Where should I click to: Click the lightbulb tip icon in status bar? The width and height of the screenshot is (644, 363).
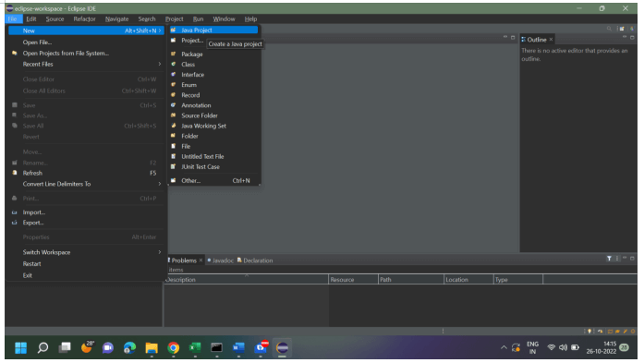pyautogui.click(x=589, y=331)
